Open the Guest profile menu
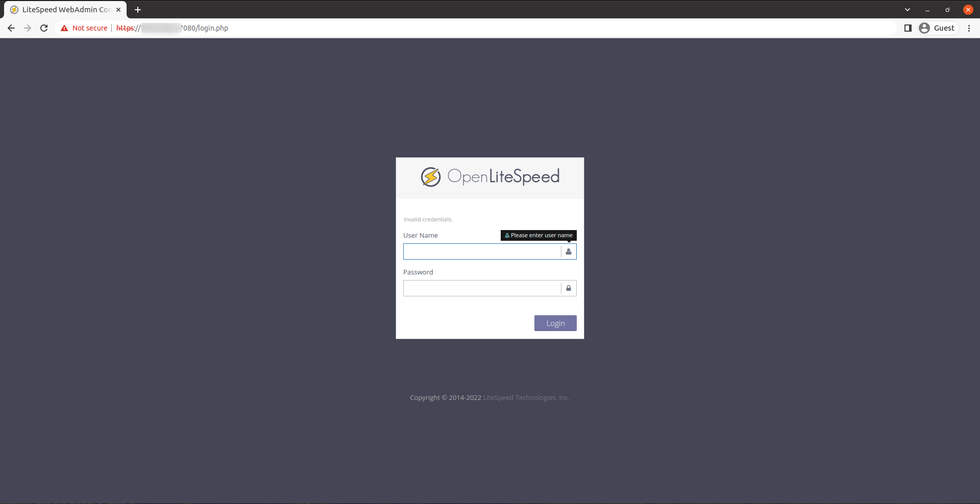Image resolution: width=980 pixels, height=504 pixels. (x=937, y=28)
